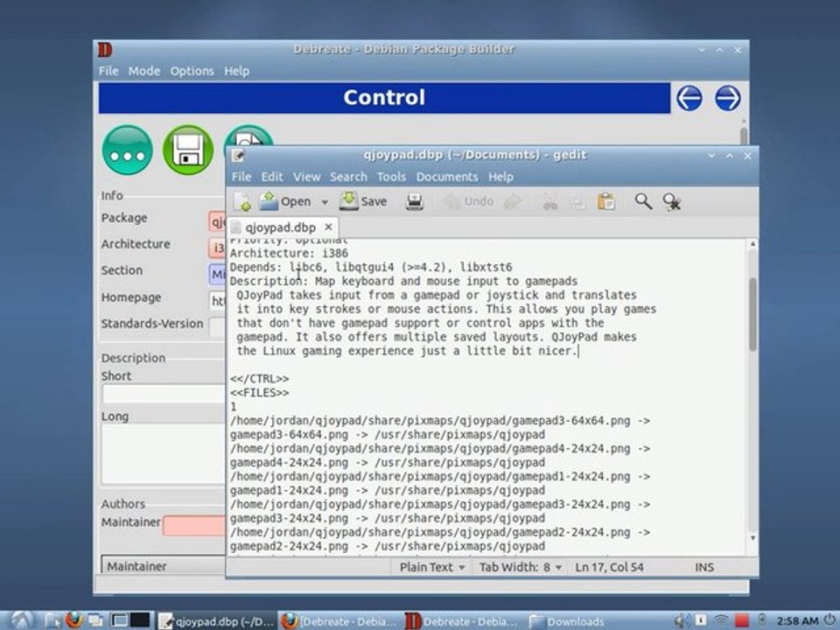The image size is (840, 630).
Task: Click the gedit window icon in title bar
Action: coord(238,156)
